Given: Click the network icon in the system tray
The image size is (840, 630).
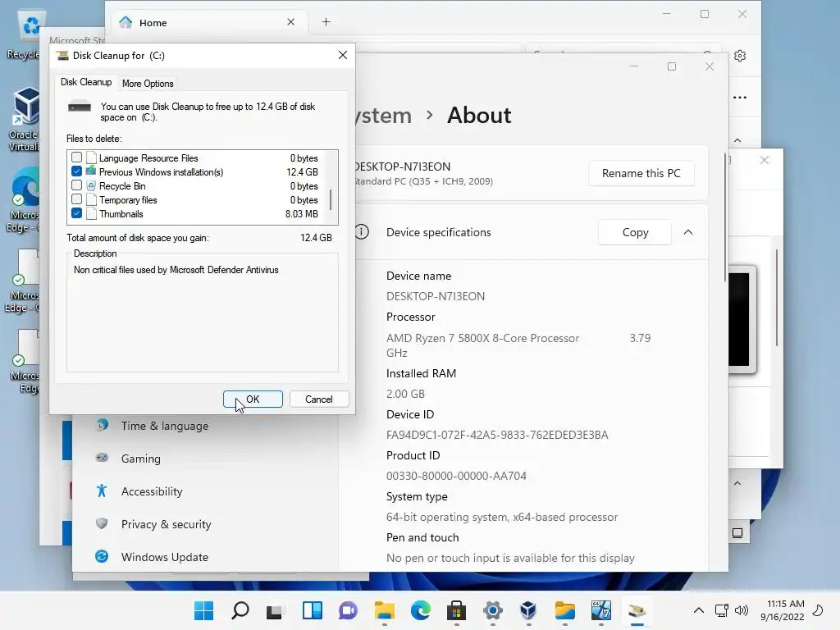Looking at the screenshot, I should tap(722, 610).
